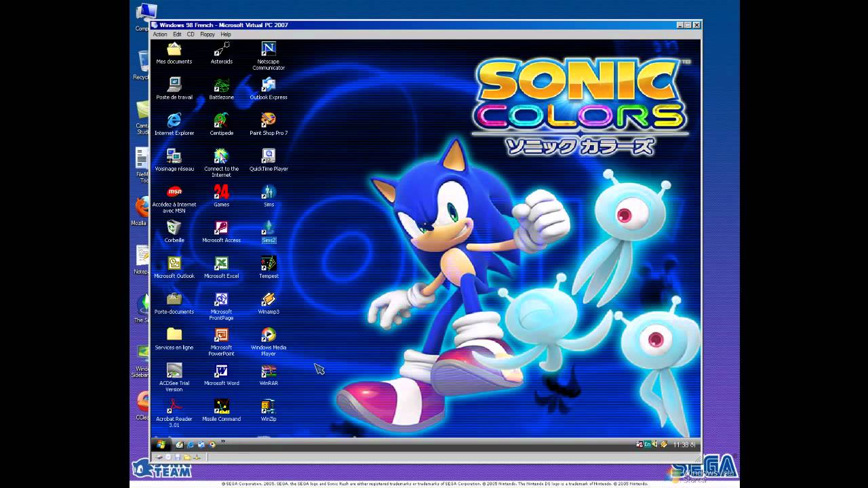The width and height of the screenshot is (868, 488).
Task: Launch Microsoft Access shortcut
Action: (222, 232)
